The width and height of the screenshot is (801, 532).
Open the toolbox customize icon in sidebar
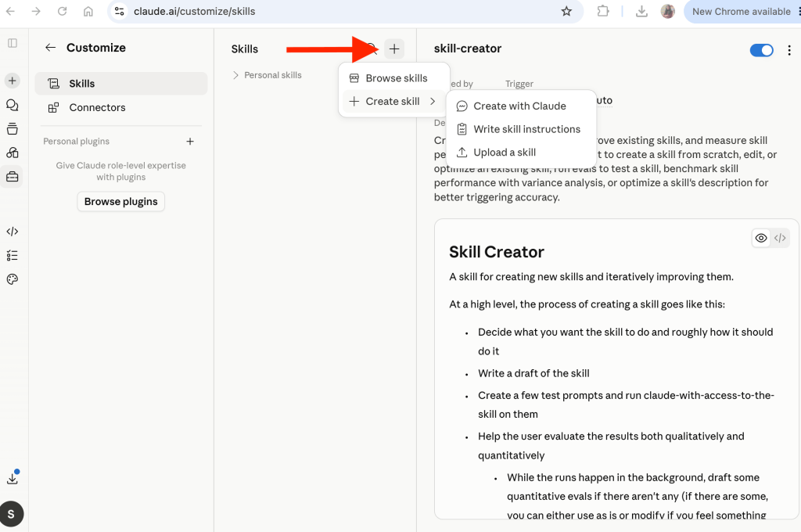[x=13, y=177]
